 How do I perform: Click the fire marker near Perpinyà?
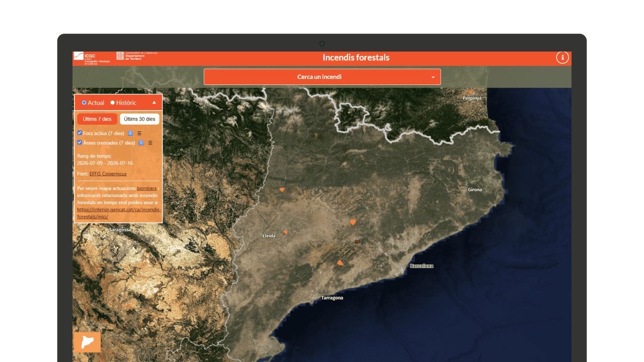pos(471,92)
